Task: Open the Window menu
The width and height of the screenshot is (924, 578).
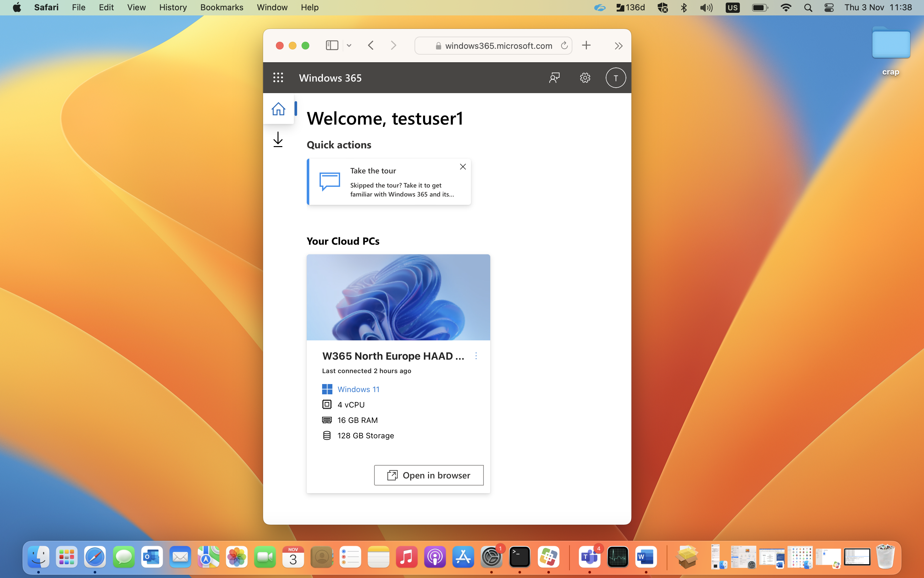Action: (272, 7)
